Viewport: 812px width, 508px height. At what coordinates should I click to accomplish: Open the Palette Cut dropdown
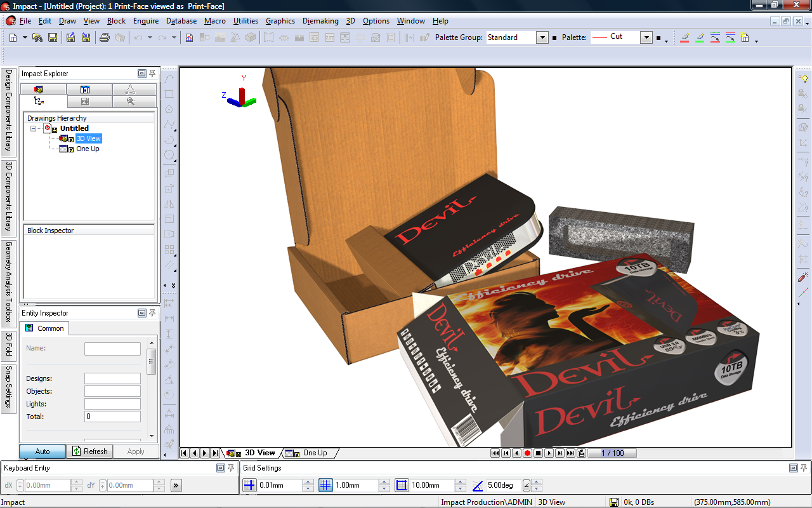click(x=646, y=37)
